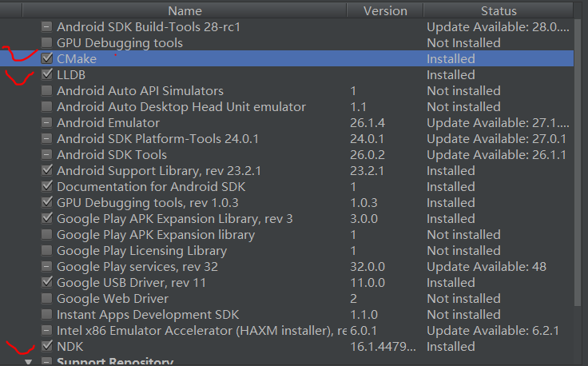Screen dimensions: 588x366
Task: Select Instant Apps Development SDK checkbox
Action: pyautogui.click(x=46, y=314)
